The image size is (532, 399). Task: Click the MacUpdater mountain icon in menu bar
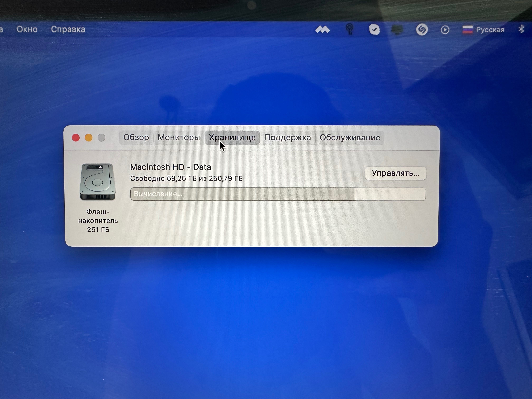click(322, 30)
